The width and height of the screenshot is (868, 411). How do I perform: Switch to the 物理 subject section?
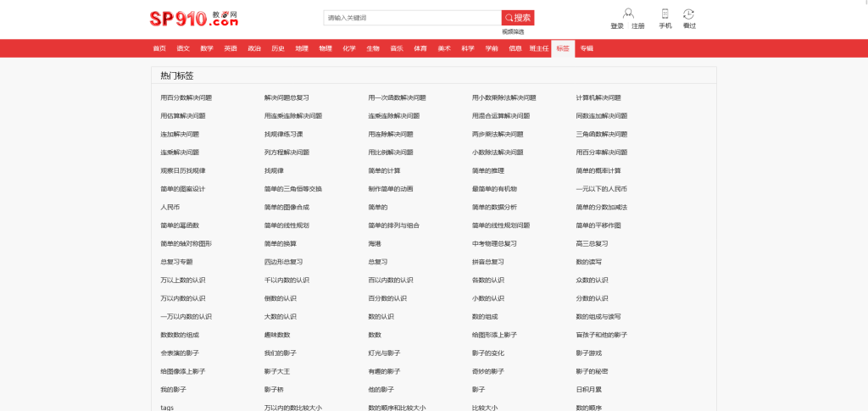click(325, 48)
